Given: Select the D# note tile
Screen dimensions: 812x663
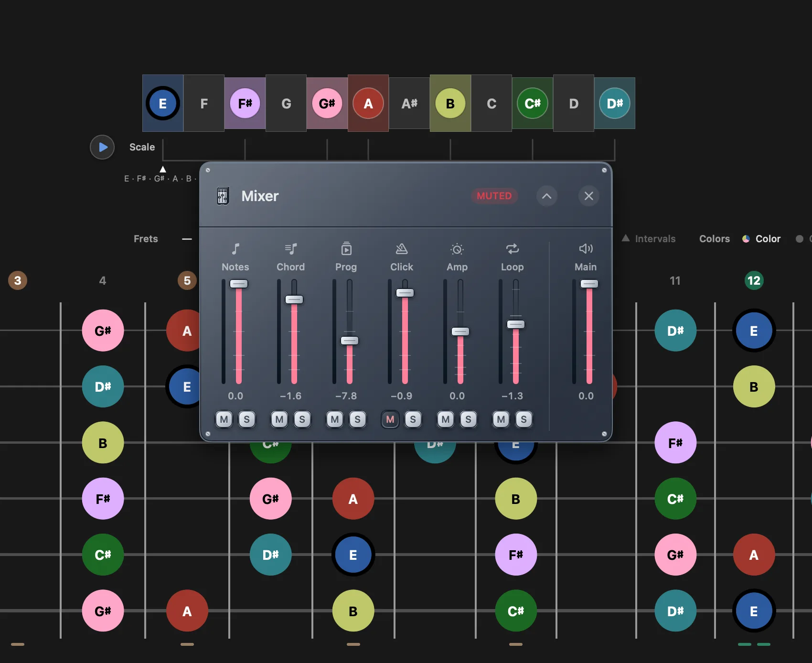Looking at the screenshot, I should [615, 103].
